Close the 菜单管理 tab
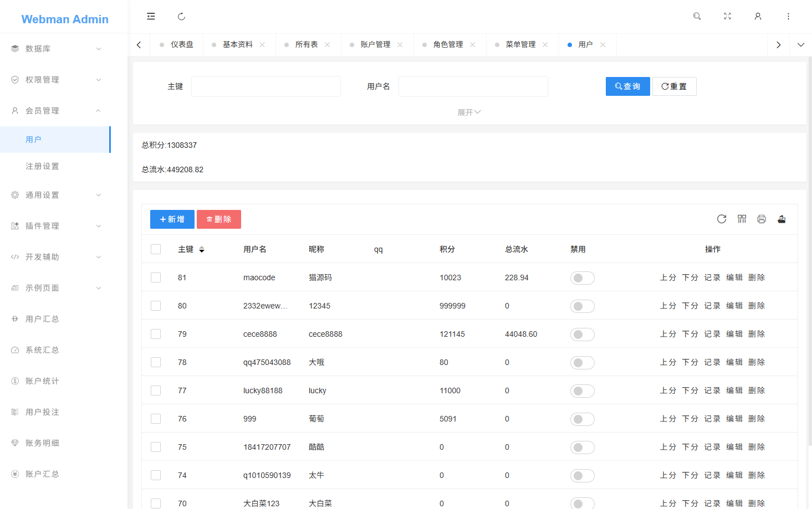Image resolution: width=812 pixels, height=509 pixels. point(545,44)
